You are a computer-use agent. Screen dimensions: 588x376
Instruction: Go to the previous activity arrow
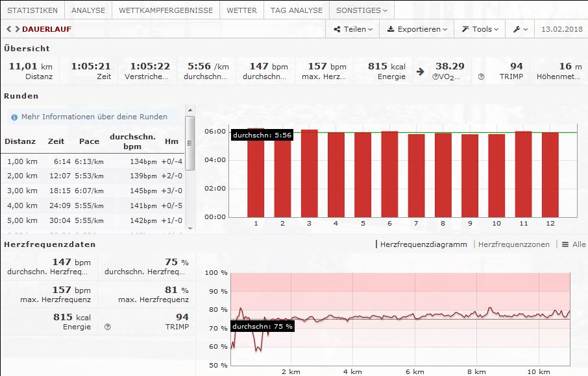(8, 29)
